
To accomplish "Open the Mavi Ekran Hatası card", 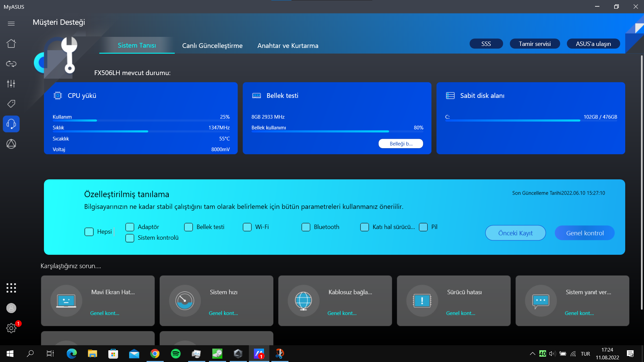I will point(98,301).
